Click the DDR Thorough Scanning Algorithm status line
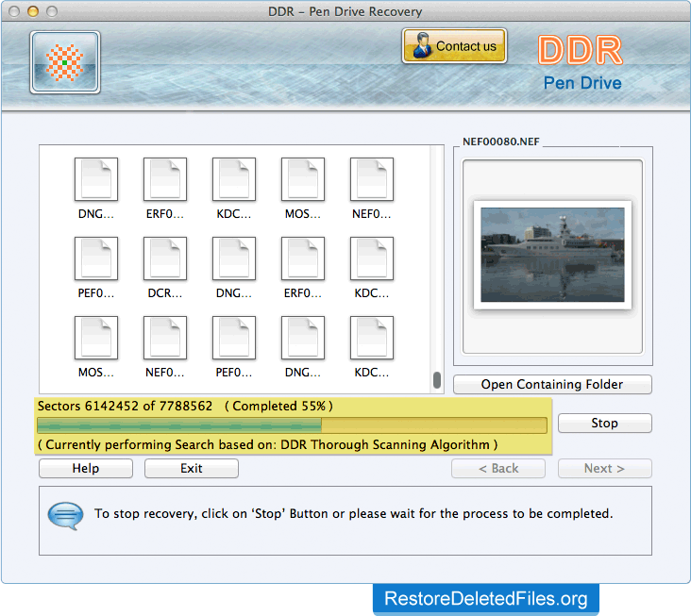This screenshot has height=616, width=691. click(x=268, y=444)
